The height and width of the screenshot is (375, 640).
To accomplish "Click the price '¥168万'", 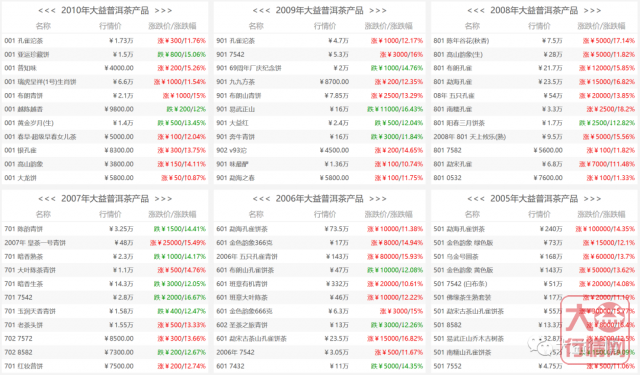I will (551, 257).
